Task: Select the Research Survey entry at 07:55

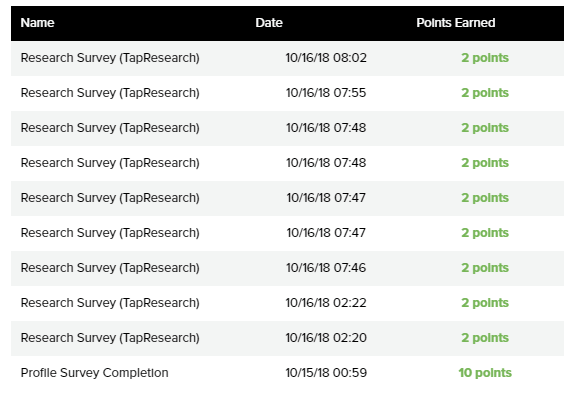Action: [287, 93]
